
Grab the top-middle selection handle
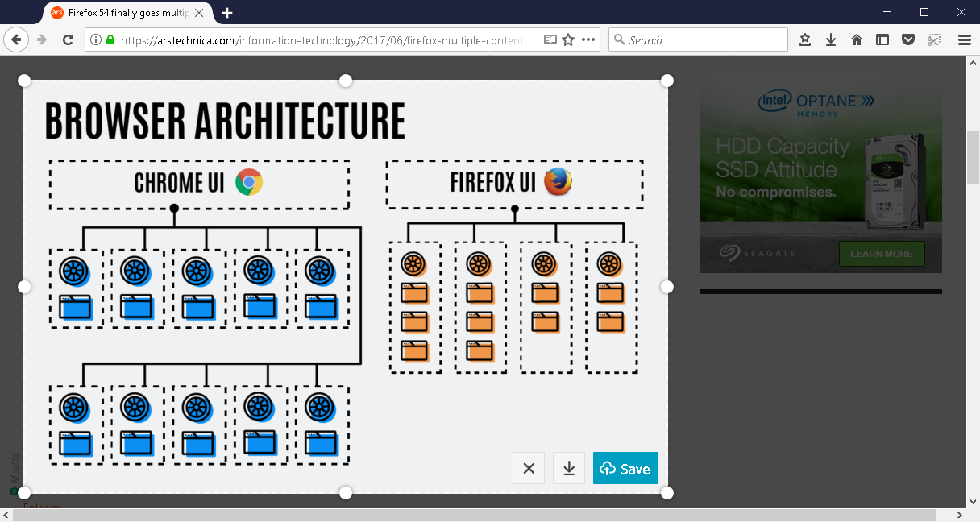[346, 81]
